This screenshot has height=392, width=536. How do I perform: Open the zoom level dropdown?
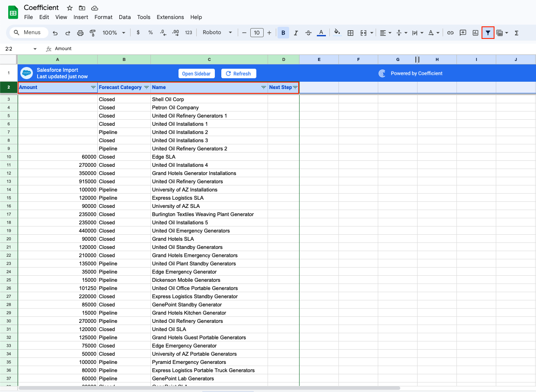click(x=114, y=32)
